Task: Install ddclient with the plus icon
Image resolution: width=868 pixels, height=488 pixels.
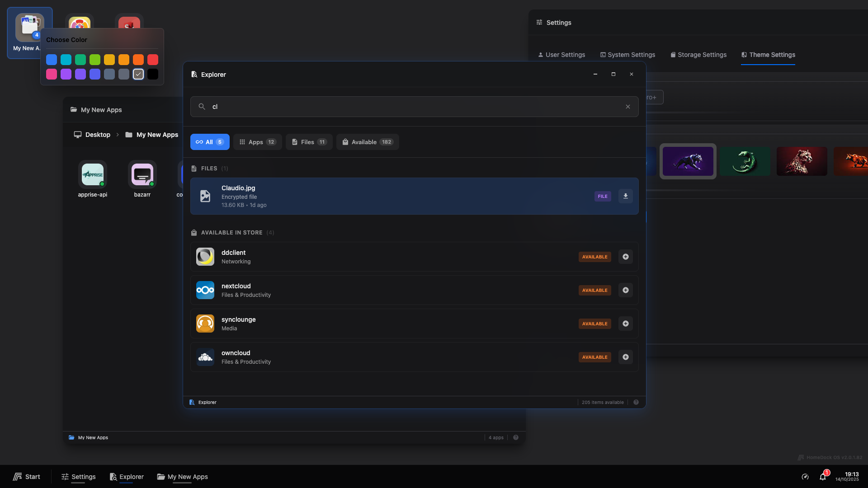Action: tap(625, 257)
